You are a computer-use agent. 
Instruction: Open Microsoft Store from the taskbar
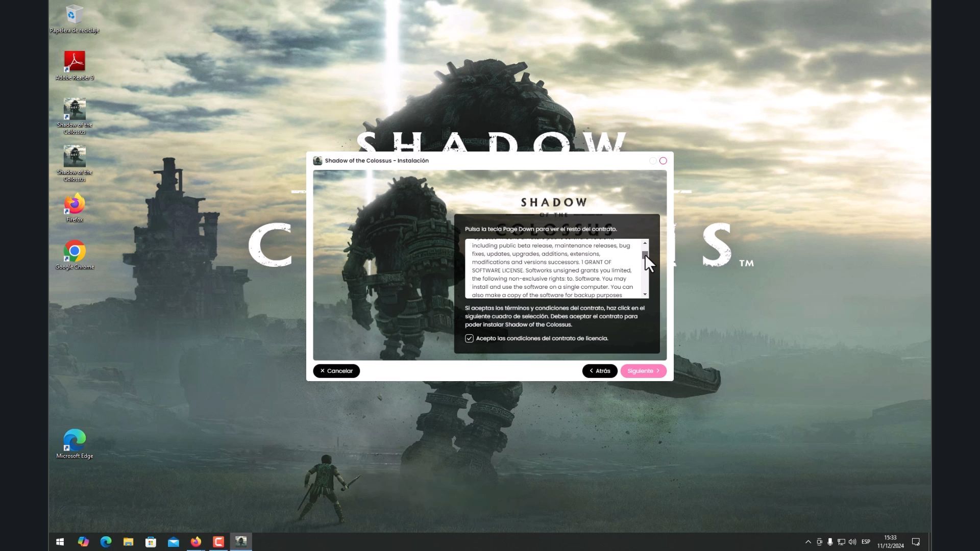pyautogui.click(x=151, y=542)
